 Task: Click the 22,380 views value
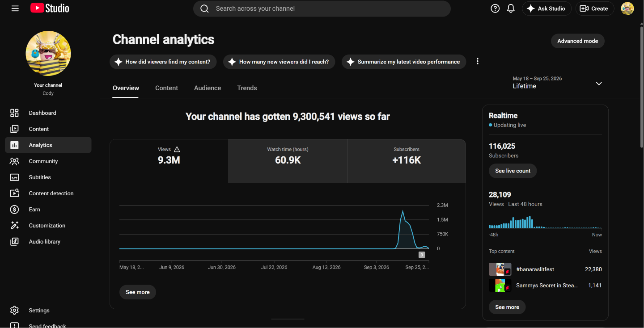(593, 269)
